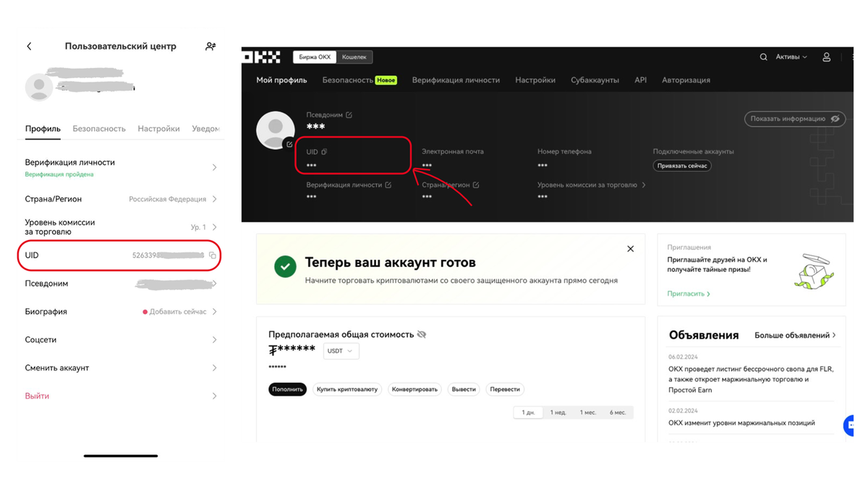The image size is (868, 489).
Task: Open the Авторизация tab
Action: [x=686, y=80]
